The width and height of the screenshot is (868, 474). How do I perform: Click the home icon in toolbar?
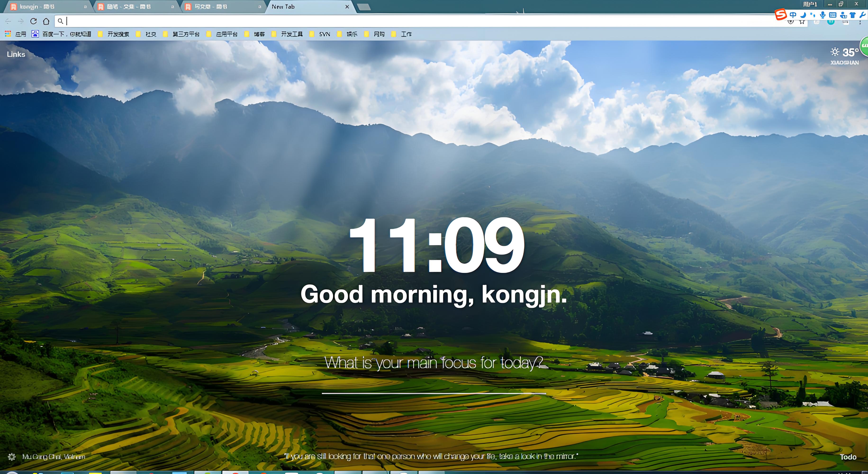[x=46, y=21]
